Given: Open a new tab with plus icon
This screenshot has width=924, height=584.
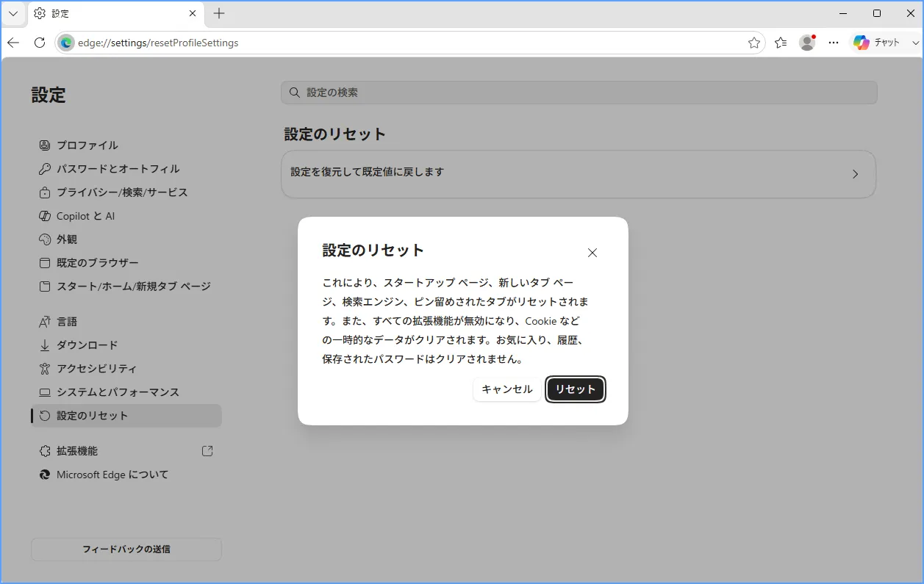Looking at the screenshot, I should 219,13.
